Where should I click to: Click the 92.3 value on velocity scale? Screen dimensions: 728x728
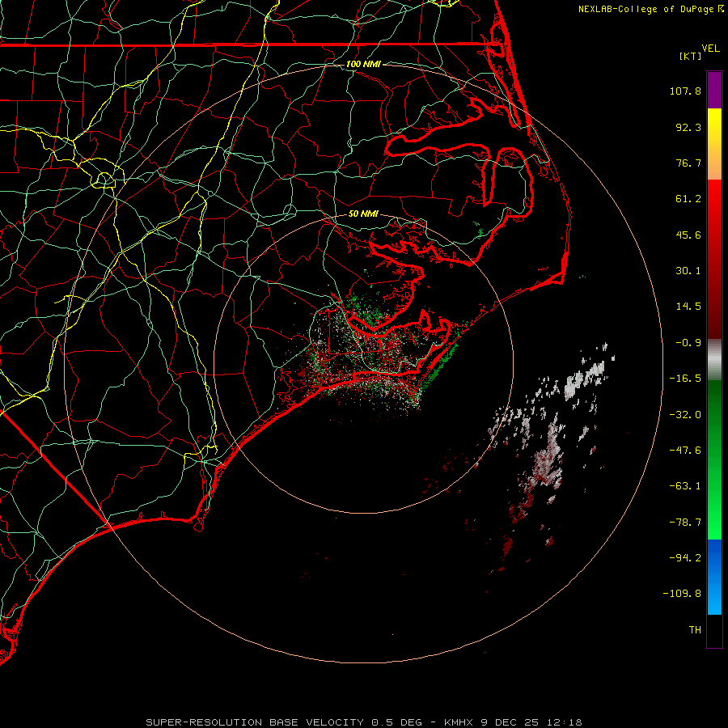tap(688, 127)
